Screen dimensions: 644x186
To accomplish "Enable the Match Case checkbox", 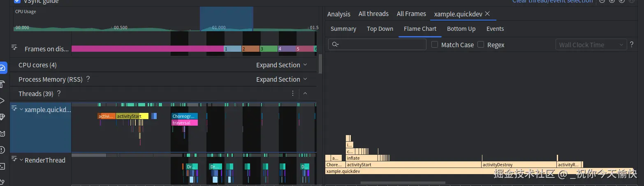I will (435, 44).
